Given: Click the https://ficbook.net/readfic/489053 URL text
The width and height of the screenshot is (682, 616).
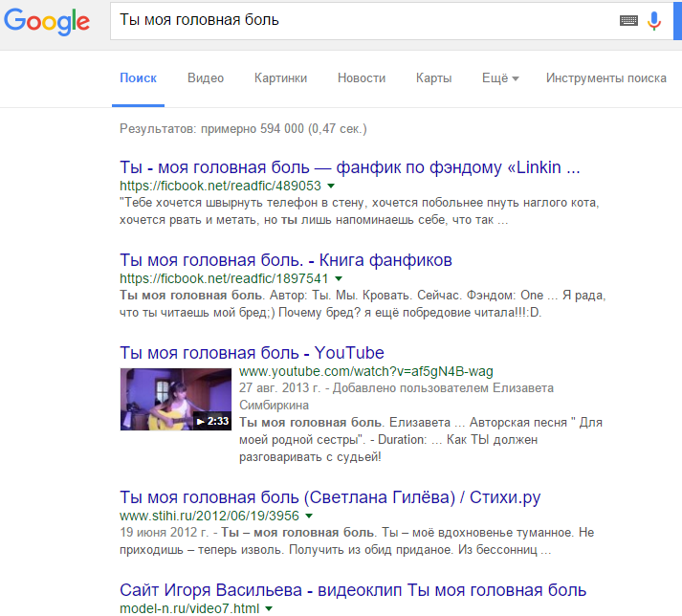Looking at the screenshot, I should pyautogui.click(x=220, y=186).
